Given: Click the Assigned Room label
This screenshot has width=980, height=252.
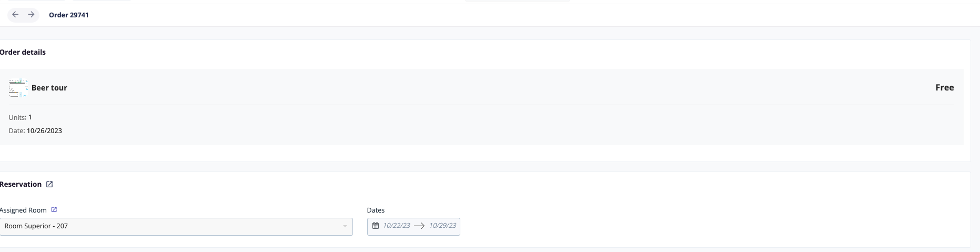Looking at the screenshot, I should tap(23, 210).
